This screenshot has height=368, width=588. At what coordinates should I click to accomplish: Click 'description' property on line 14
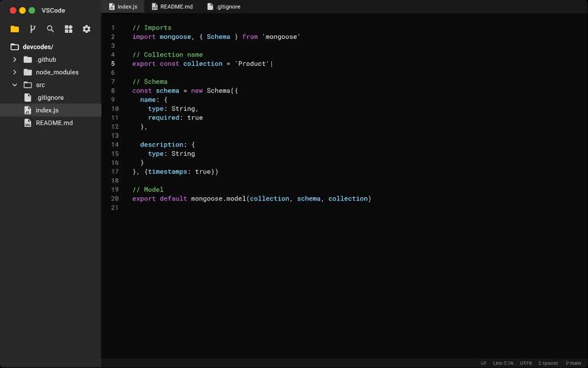pyautogui.click(x=161, y=145)
